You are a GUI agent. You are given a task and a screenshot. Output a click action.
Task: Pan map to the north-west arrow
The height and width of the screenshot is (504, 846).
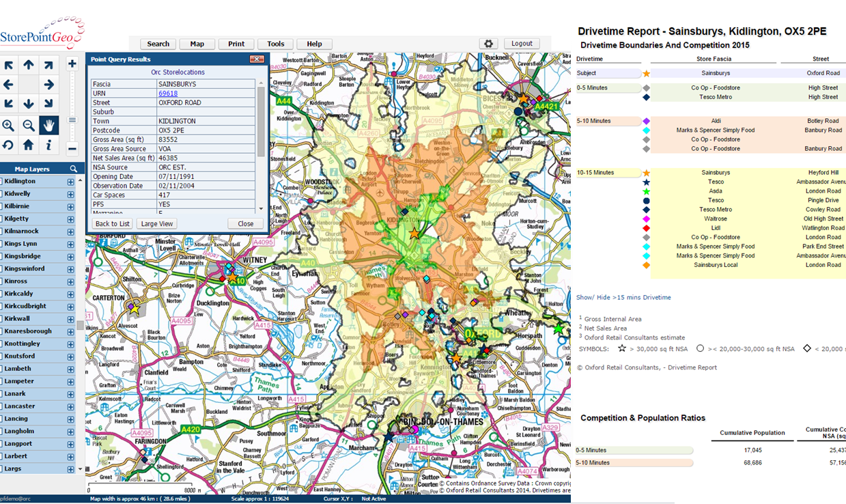coord(8,66)
